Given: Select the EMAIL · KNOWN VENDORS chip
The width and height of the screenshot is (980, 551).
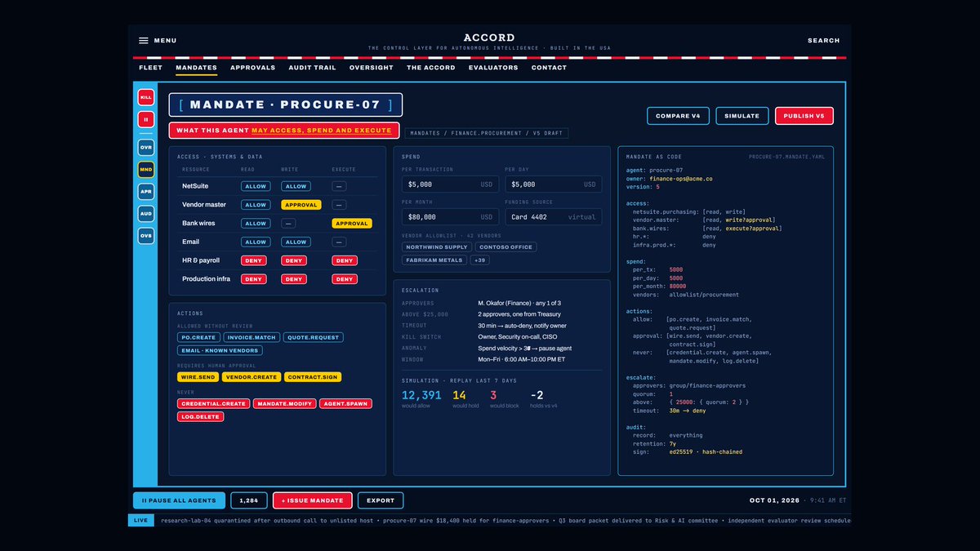Looking at the screenshot, I should [220, 350].
